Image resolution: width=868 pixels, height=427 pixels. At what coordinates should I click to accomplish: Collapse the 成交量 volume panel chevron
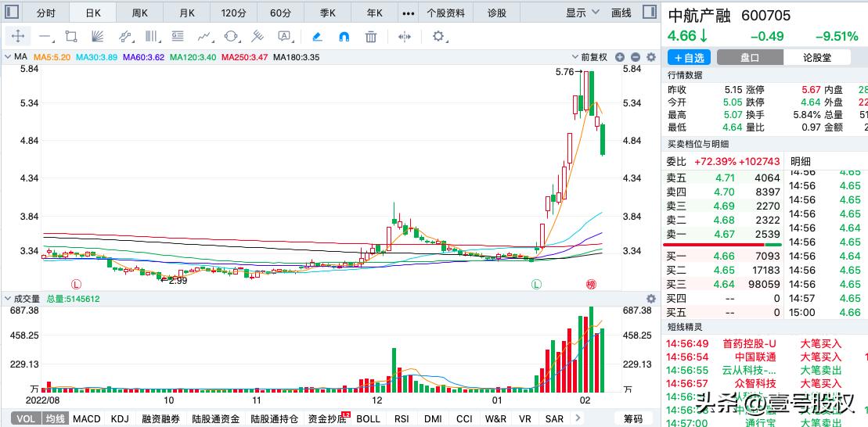coord(9,299)
